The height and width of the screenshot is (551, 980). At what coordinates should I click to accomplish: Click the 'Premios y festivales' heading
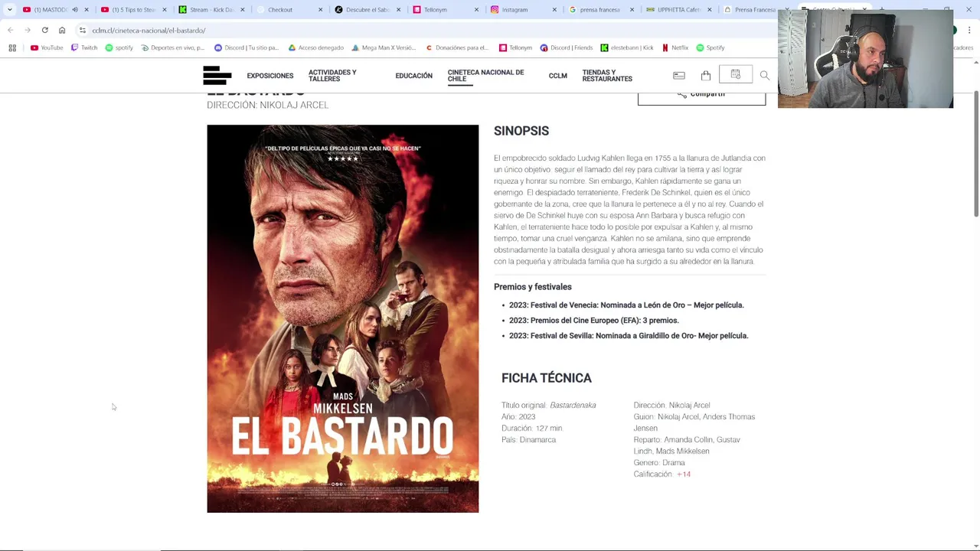(x=533, y=286)
